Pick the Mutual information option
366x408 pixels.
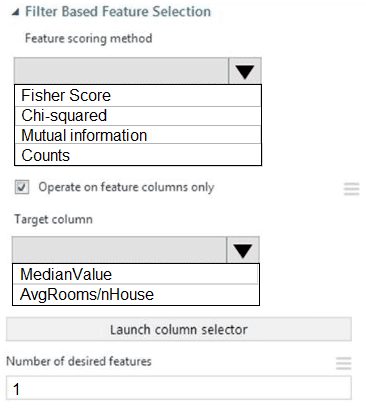point(138,135)
